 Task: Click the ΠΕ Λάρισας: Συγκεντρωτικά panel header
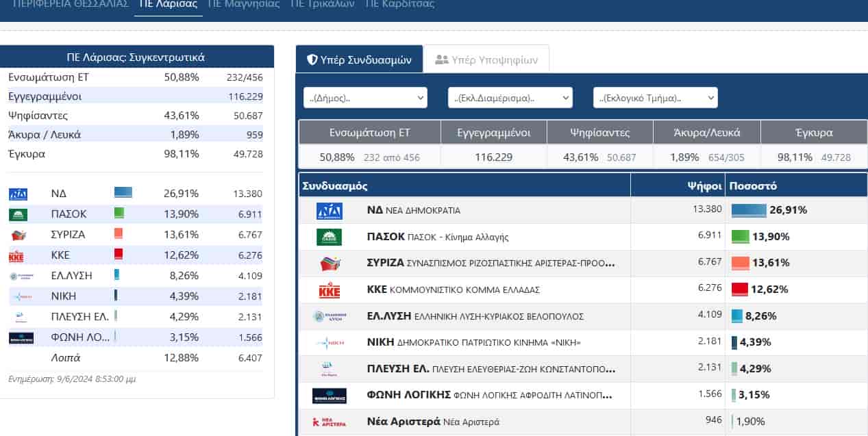pos(136,57)
